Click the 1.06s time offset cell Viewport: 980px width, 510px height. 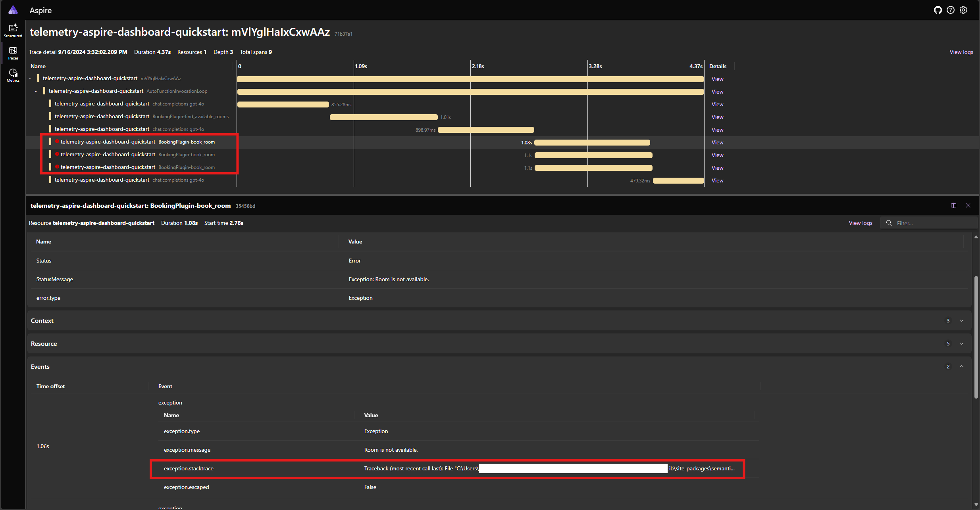(43, 446)
